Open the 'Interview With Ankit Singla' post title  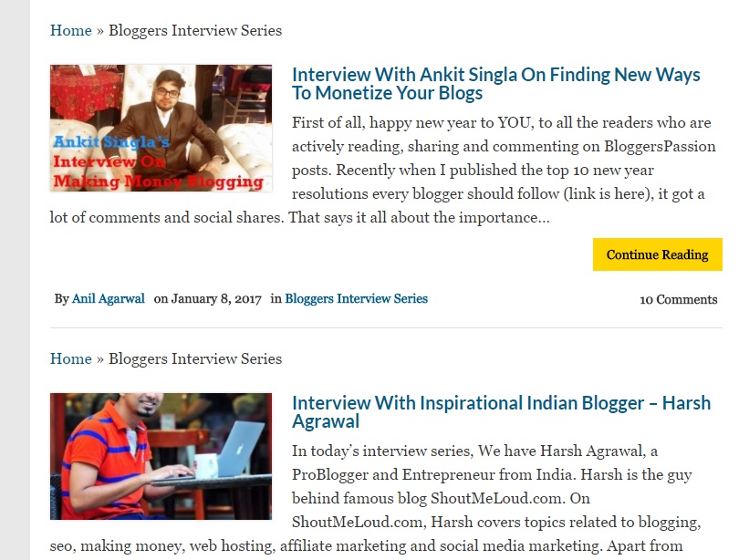495,83
